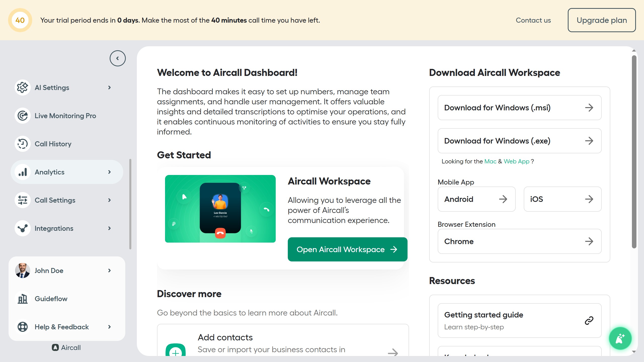Viewport: 644px width, 362px height.
Task: Click the arrow next to iOS
Action: pyautogui.click(x=589, y=199)
